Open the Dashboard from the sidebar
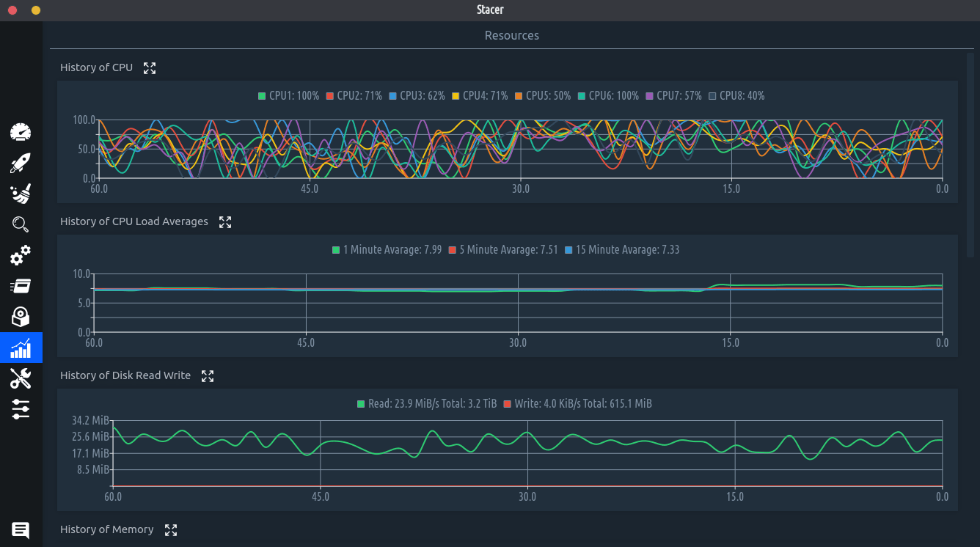This screenshot has width=980, height=547. (21, 133)
